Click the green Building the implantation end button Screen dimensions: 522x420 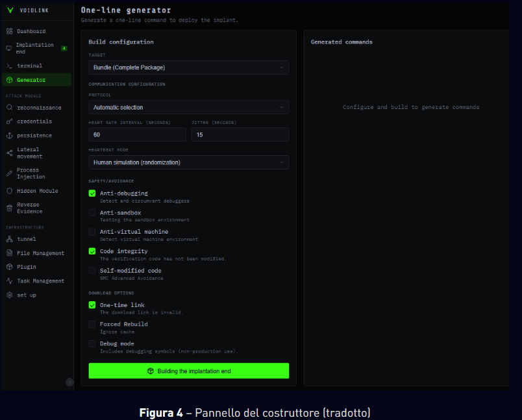[x=188, y=371]
